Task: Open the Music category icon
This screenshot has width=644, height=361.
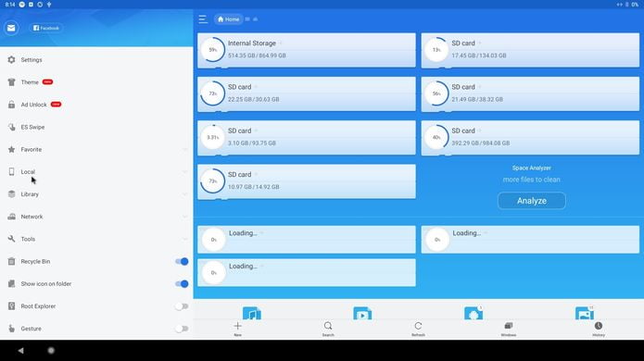Action: coord(252,313)
